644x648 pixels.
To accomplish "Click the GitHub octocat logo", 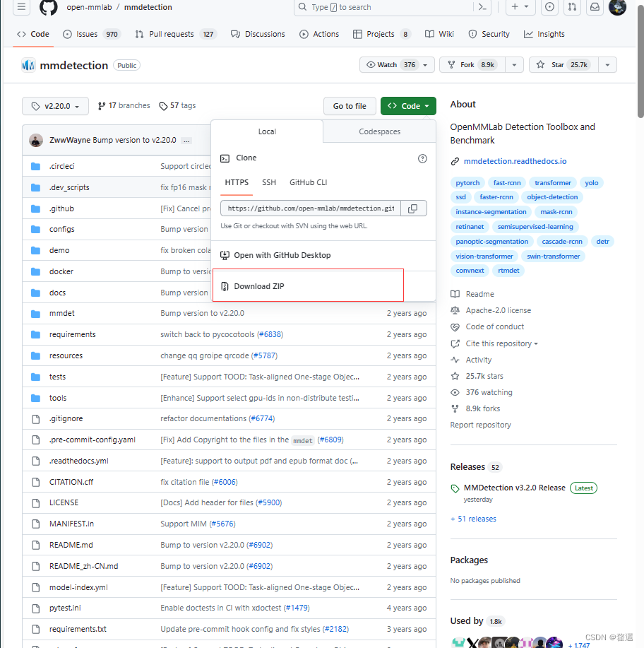I will point(48,7).
